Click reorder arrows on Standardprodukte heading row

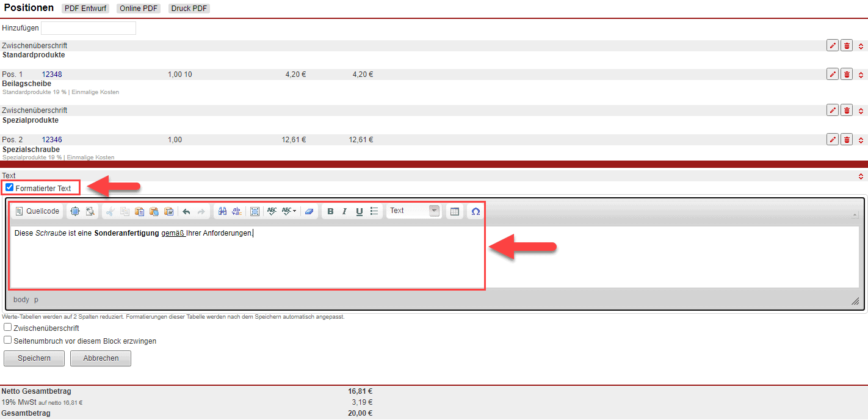click(861, 46)
